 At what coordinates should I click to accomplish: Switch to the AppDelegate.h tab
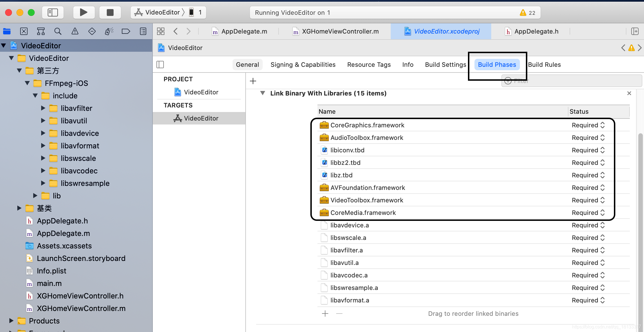[532, 31]
